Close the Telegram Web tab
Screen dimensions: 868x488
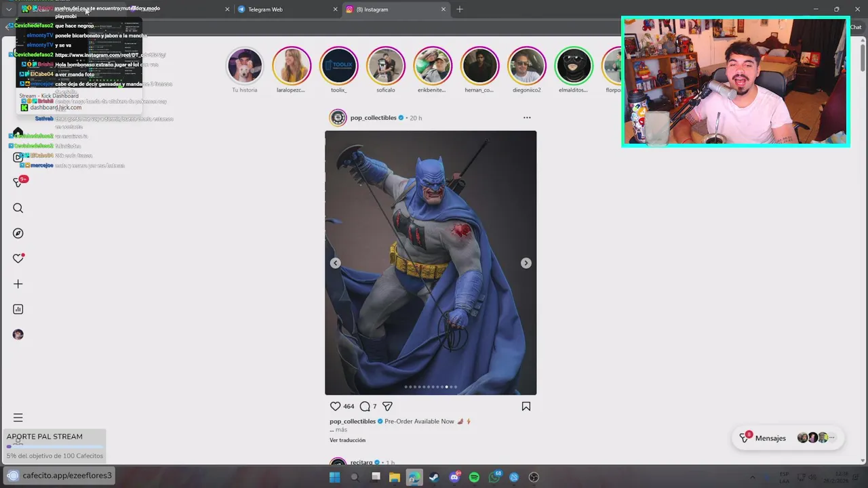tap(335, 9)
